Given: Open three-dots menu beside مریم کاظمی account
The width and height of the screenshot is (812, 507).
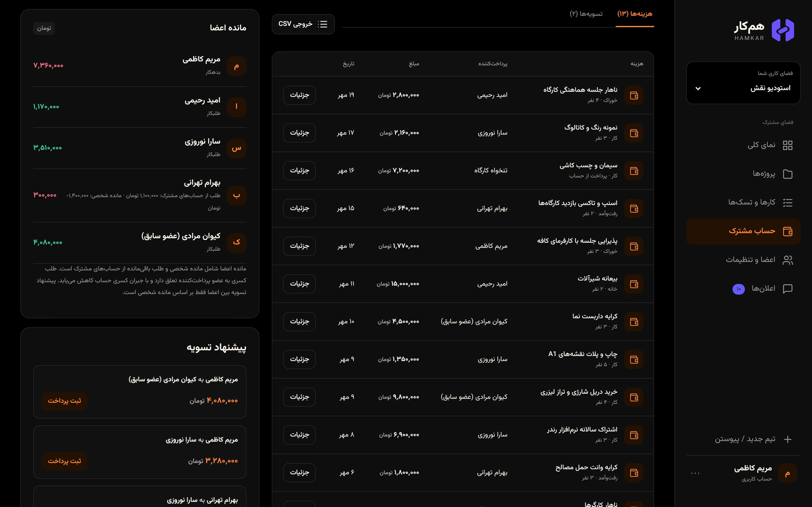Looking at the screenshot, I should tap(695, 473).
